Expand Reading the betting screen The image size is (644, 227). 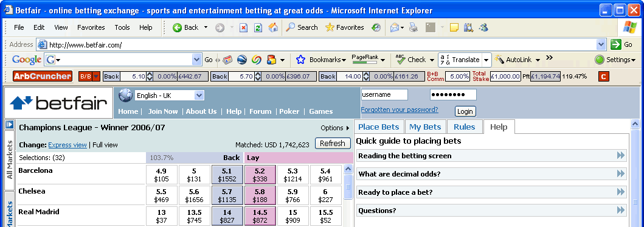(491, 156)
